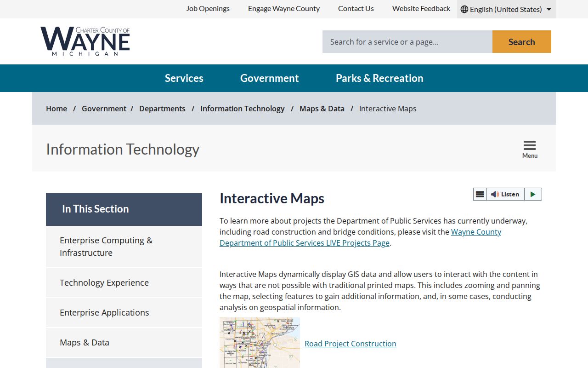Click the Wayne County Michigan logo
The height and width of the screenshot is (368, 588).
[x=85, y=41]
